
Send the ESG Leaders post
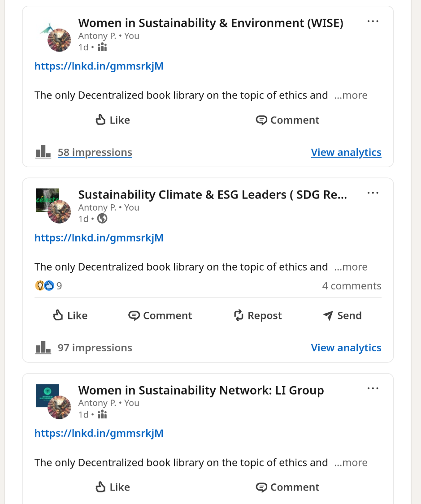coord(342,315)
